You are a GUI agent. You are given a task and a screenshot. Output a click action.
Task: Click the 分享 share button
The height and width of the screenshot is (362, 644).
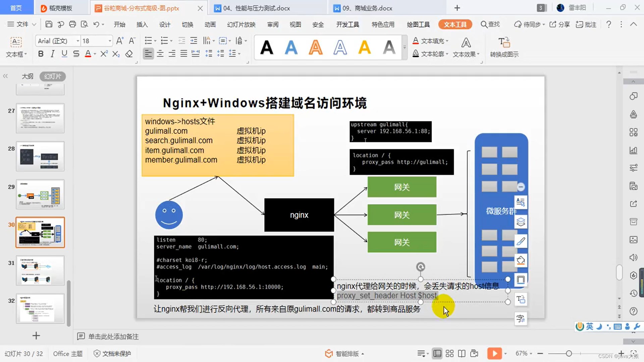560,24
